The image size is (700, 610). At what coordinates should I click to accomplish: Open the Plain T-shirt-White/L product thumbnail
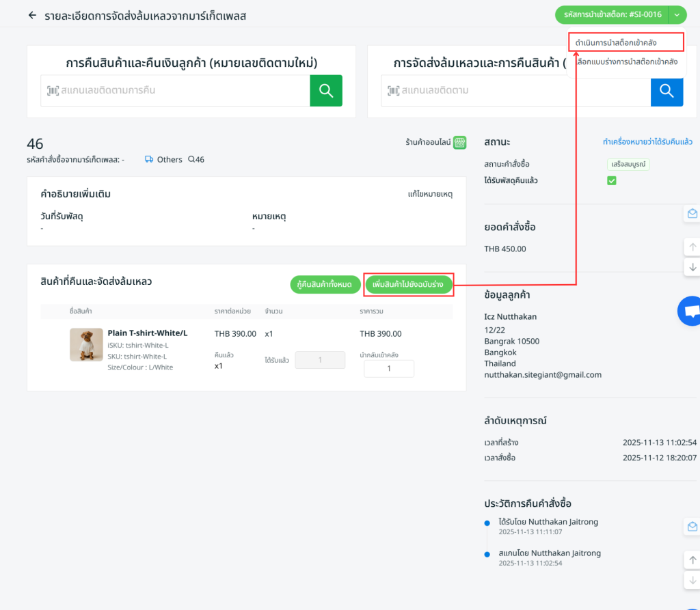pos(86,345)
